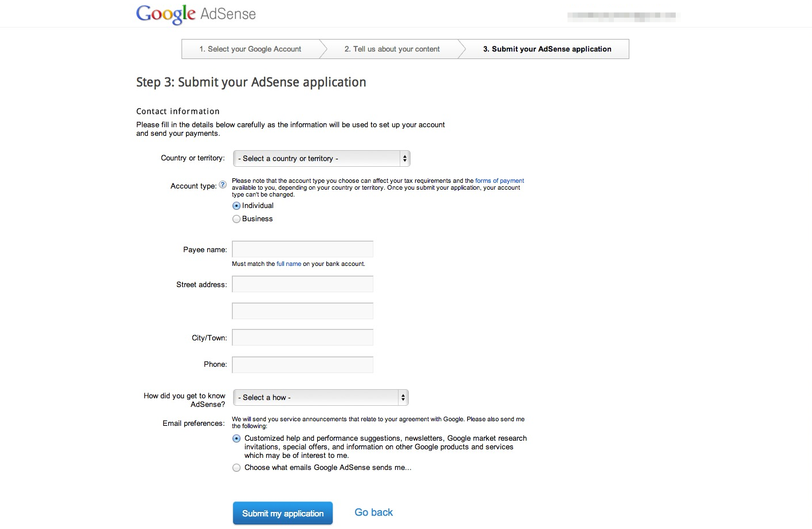The image size is (812, 529).
Task: Click the 'How did you get to know AdSense?' label
Action: [x=184, y=400]
